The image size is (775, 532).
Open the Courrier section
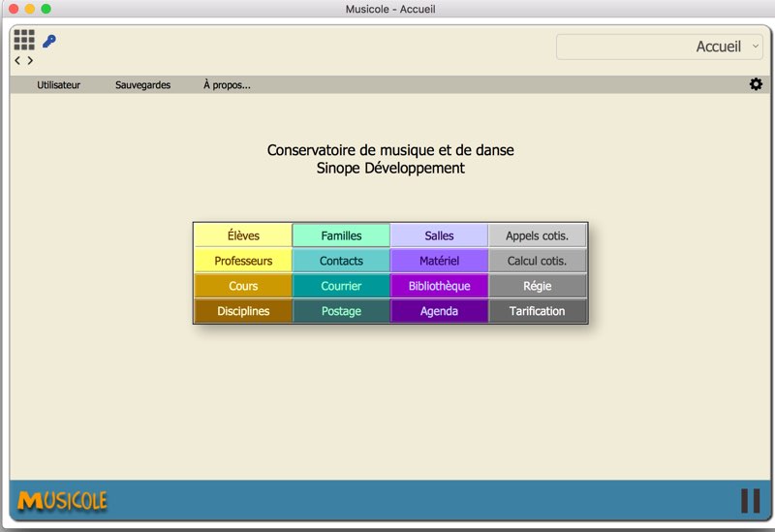pos(341,286)
